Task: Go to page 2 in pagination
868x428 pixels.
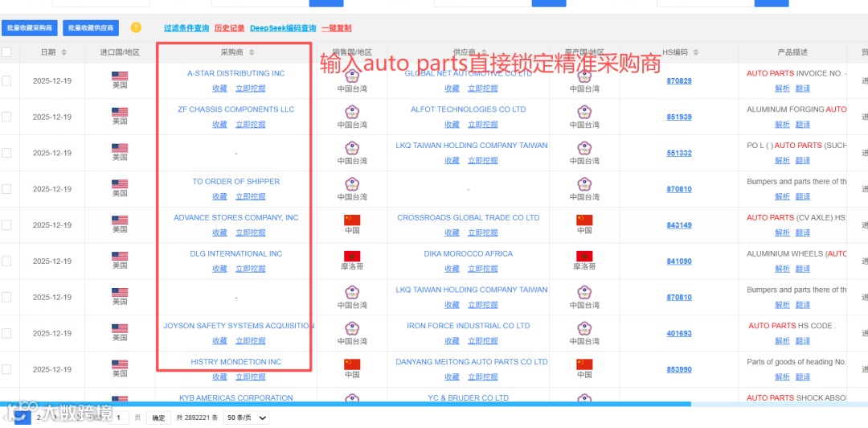Action: (x=39, y=418)
